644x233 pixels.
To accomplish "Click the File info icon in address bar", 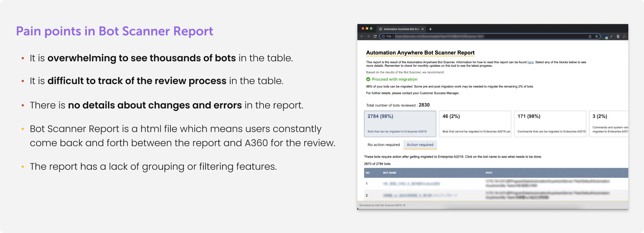I will 384,37.
